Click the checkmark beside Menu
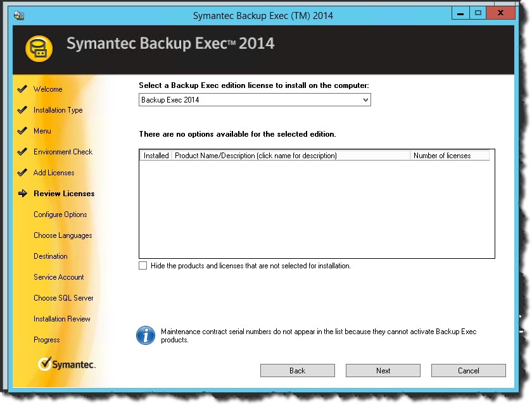 pyautogui.click(x=22, y=131)
